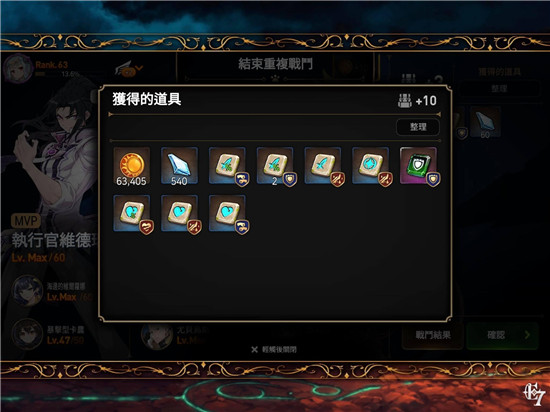Screen dimensions: 550x412
Task: Tap the inventory +10 chest icon
Action: point(405,101)
